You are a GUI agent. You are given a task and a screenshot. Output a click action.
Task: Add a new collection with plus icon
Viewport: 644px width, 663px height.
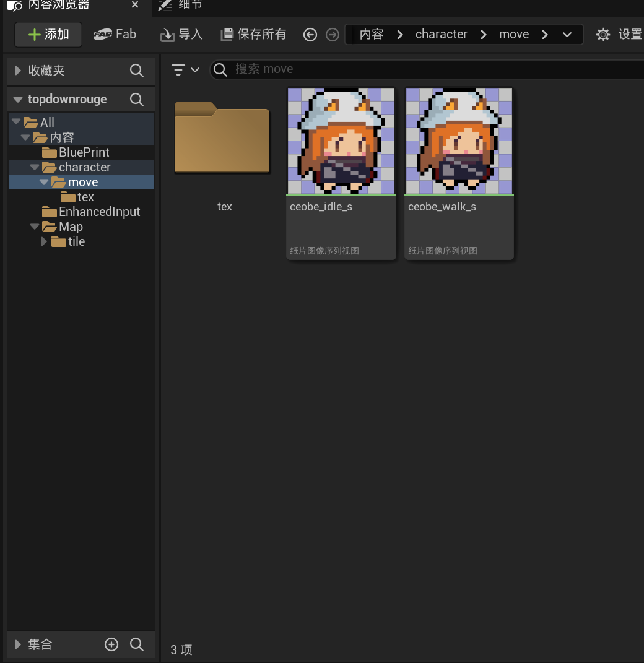pos(111,644)
